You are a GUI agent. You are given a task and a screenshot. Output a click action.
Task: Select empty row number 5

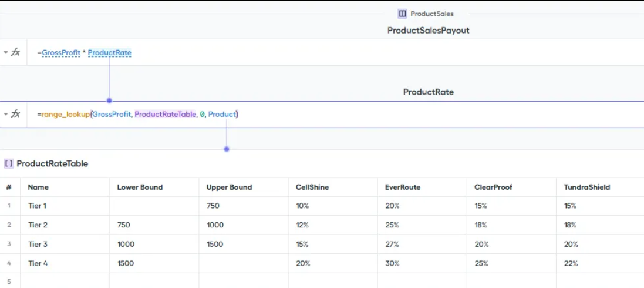click(x=9, y=281)
